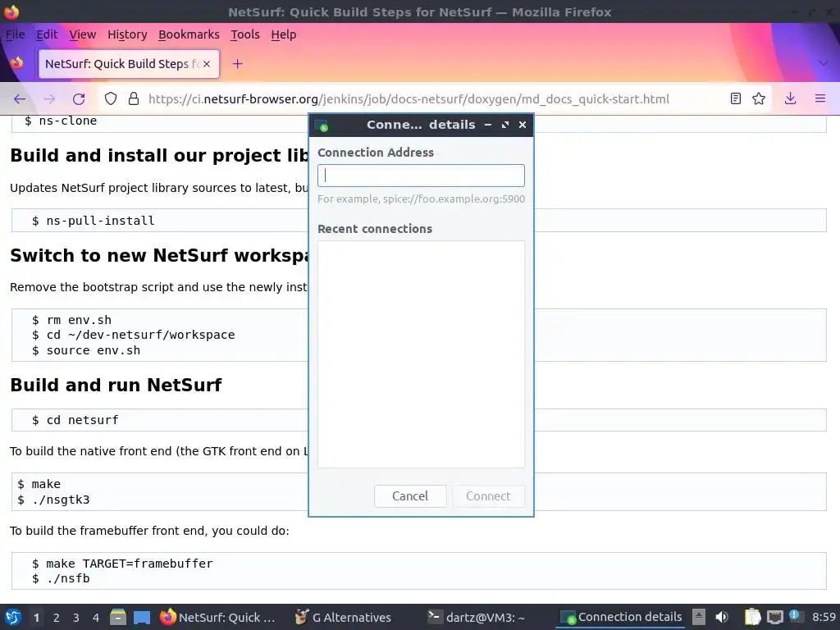Open the clipboard tray icon
Viewport: 840px width, 630px height.
752,617
